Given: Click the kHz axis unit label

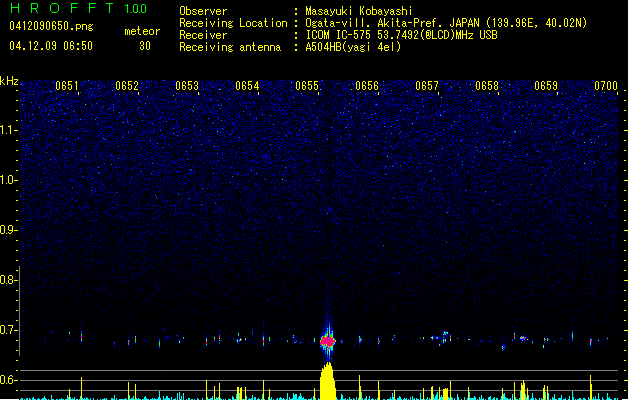Looking at the screenshot, I should click(x=9, y=81).
